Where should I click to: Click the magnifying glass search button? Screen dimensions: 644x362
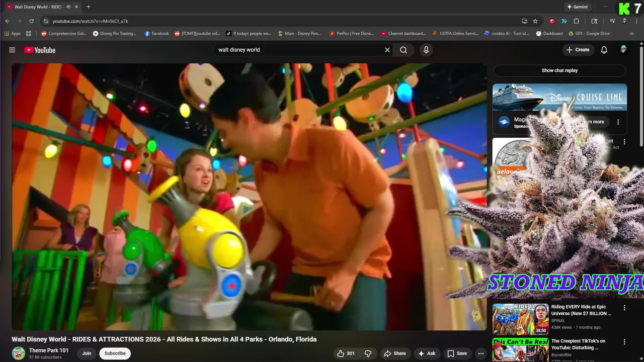[404, 50]
